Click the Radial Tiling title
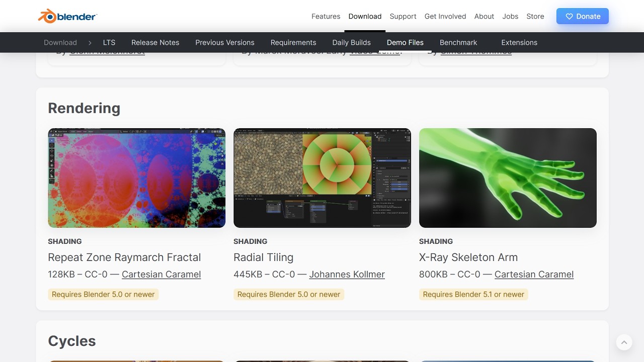644x362 pixels. click(263, 257)
